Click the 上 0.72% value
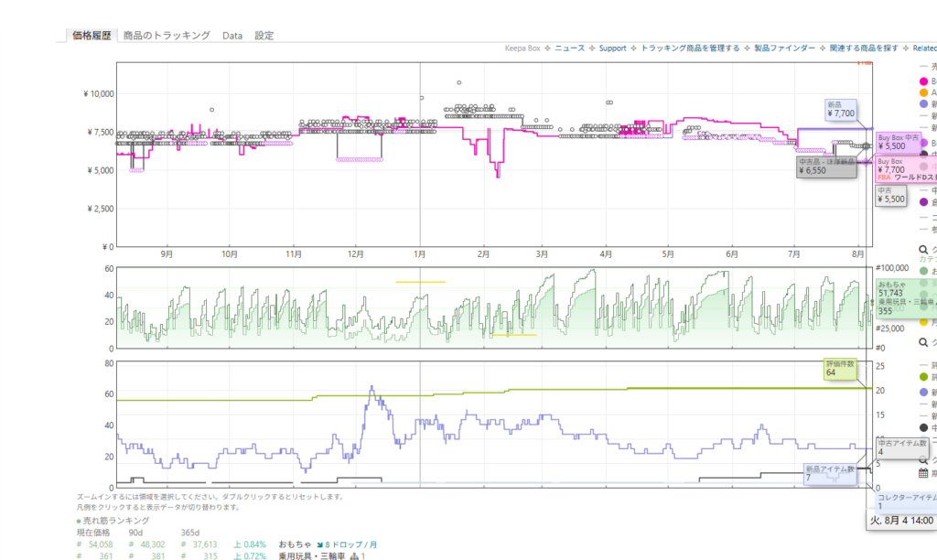The image size is (937, 560). click(x=250, y=555)
